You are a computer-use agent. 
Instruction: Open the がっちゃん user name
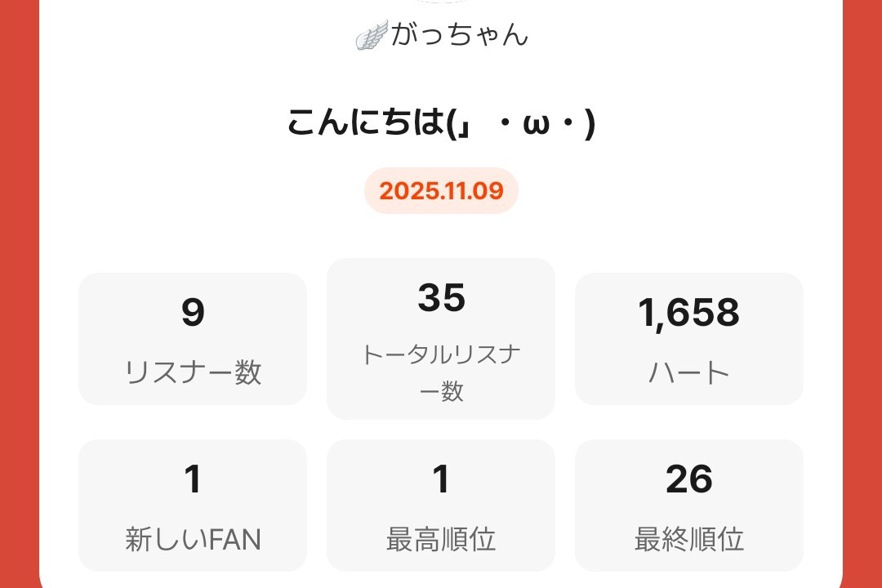(460, 35)
